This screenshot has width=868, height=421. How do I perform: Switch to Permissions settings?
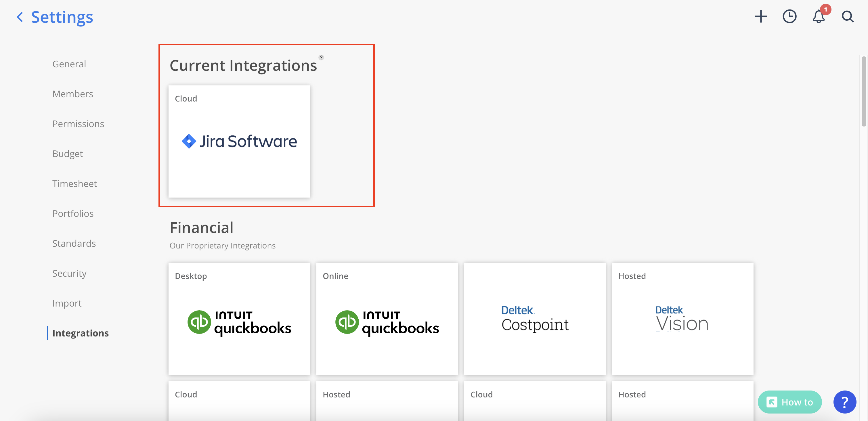click(78, 124)
